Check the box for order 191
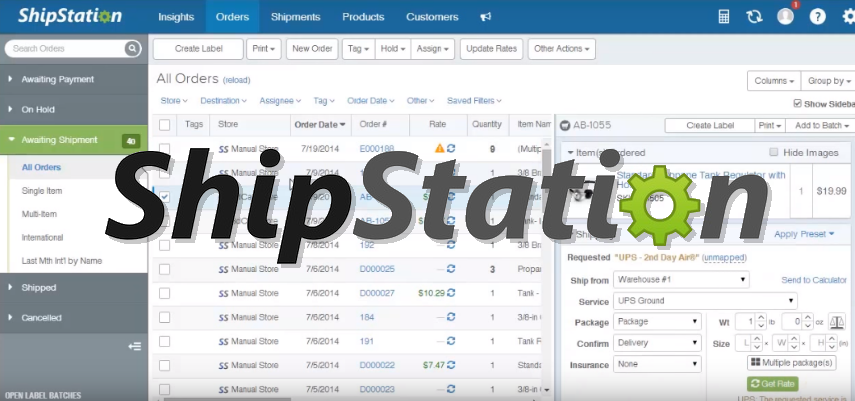The width and height of the screenshot is (855, 401). (164, 341)
